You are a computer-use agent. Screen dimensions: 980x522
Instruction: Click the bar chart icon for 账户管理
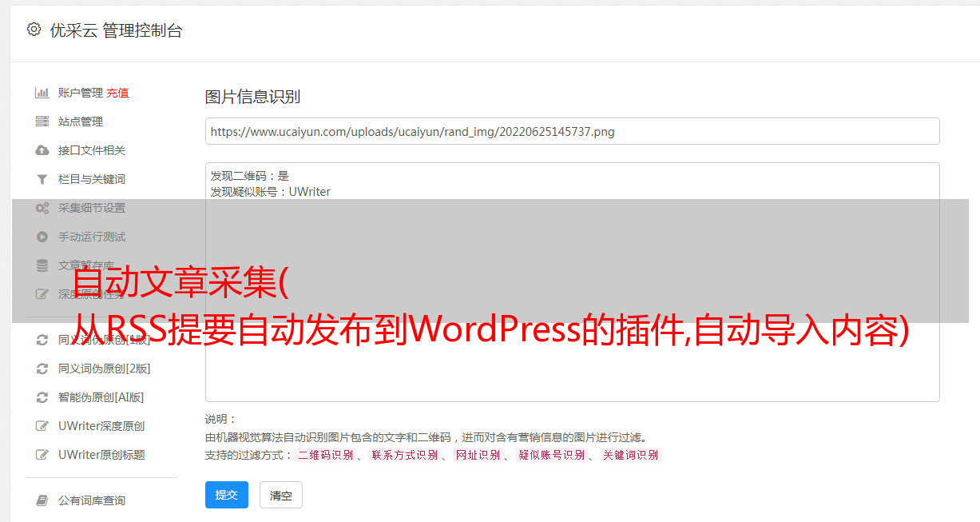coord(42,93)
